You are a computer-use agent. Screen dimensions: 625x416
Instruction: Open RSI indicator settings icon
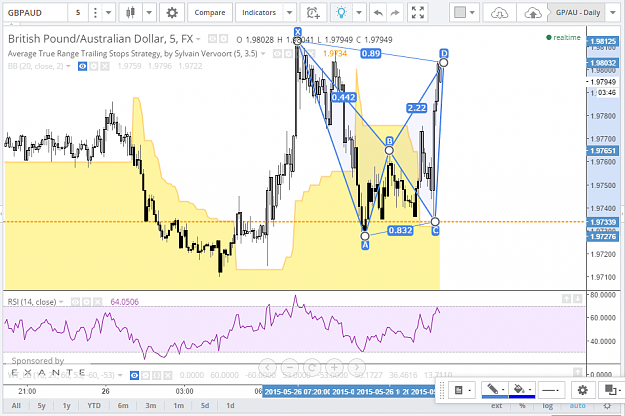coord(86,302)
